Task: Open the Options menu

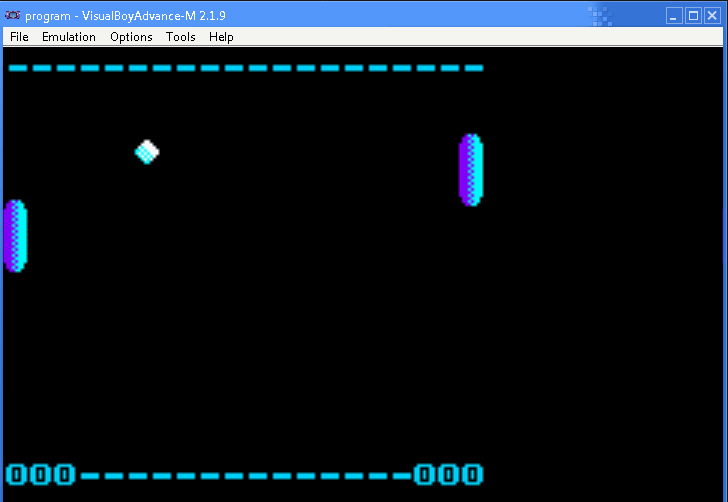Action: coord(131,37)
